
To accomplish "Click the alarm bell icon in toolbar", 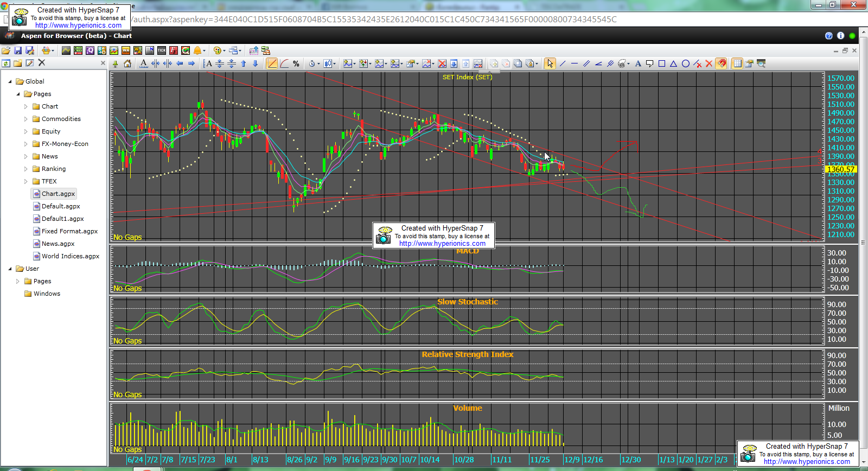I will [x=197, y=50].
